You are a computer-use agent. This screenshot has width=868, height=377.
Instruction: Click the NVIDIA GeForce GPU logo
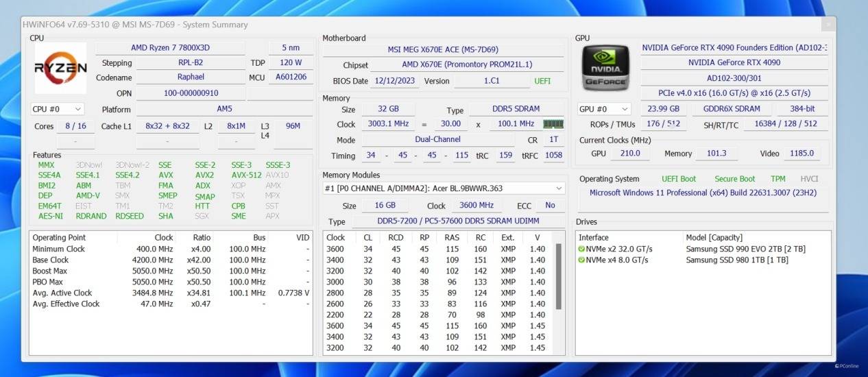click(x=606, y=68)
